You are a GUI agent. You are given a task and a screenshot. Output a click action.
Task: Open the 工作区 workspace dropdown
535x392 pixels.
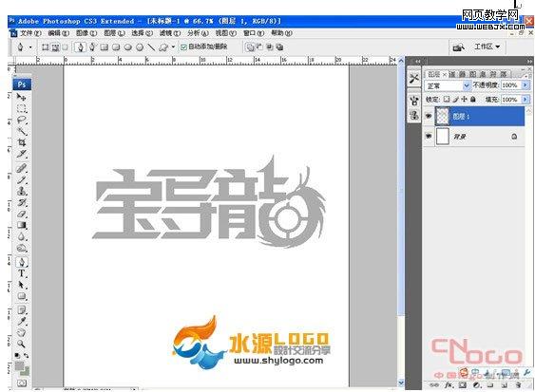[487, 47]
